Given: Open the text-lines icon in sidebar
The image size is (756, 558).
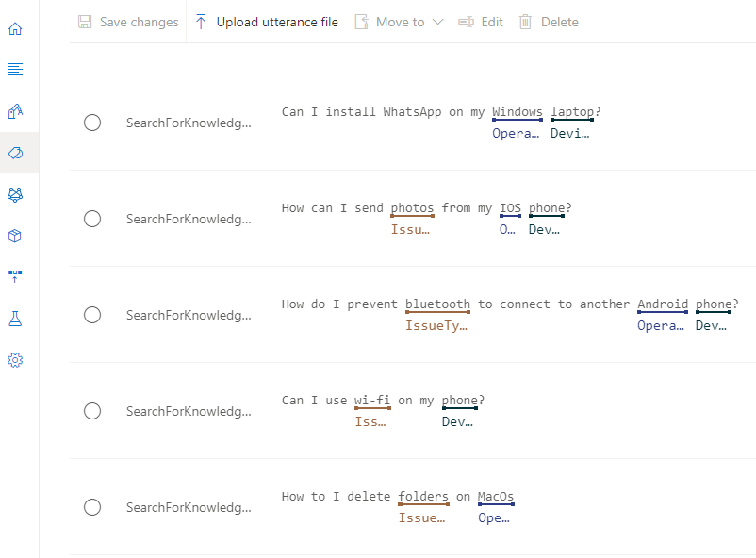Looking at the screenshot, I should coord(15,70).
